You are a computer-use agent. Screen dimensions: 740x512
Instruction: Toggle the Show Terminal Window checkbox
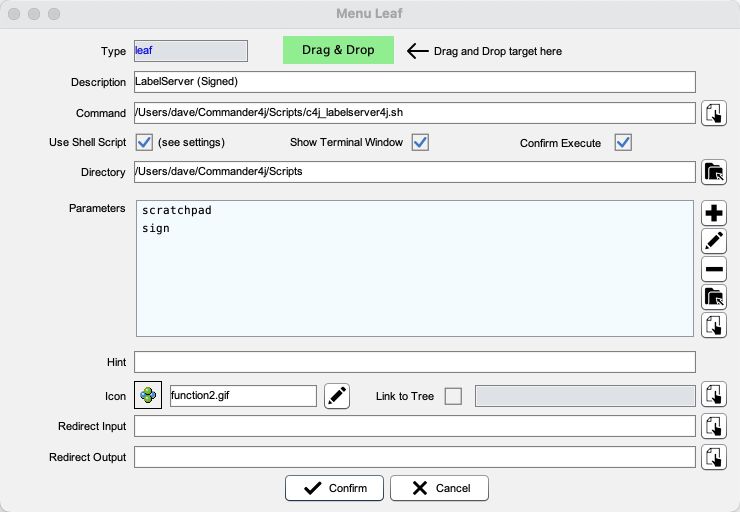420,142
